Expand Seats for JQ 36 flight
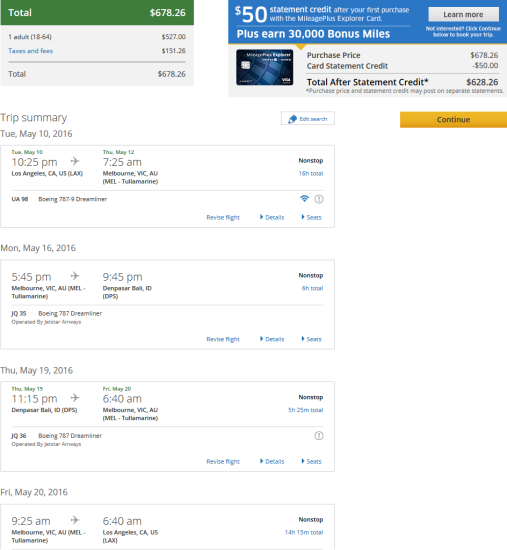Image resolution: width=507 pixels, height=550 pixels. click(311, 462)
